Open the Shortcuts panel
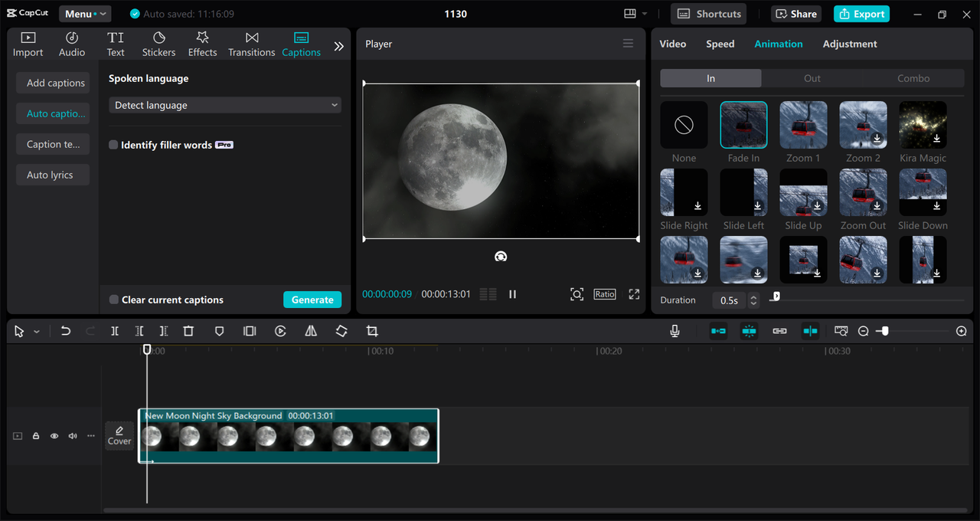980x521 pixels. [709, 14]
